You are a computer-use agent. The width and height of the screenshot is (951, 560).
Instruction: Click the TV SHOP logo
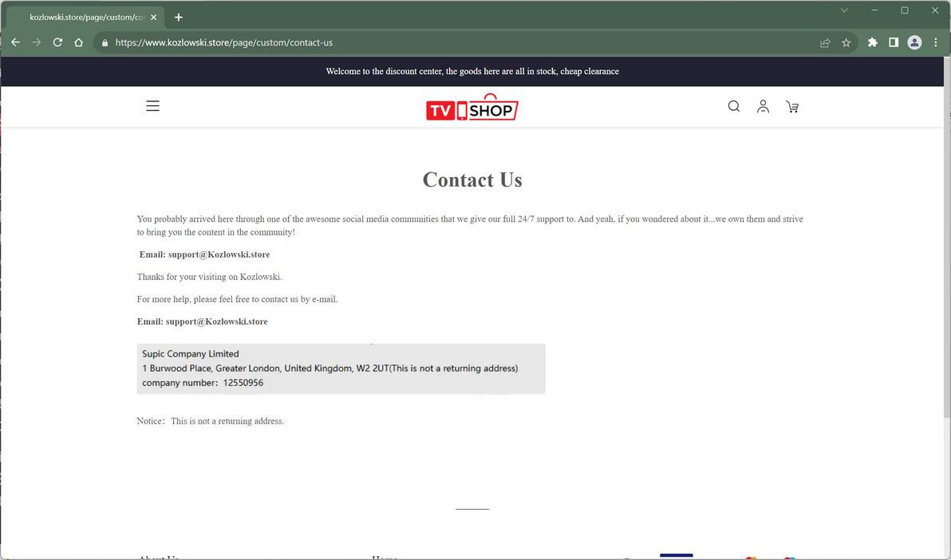pos(472,106)
